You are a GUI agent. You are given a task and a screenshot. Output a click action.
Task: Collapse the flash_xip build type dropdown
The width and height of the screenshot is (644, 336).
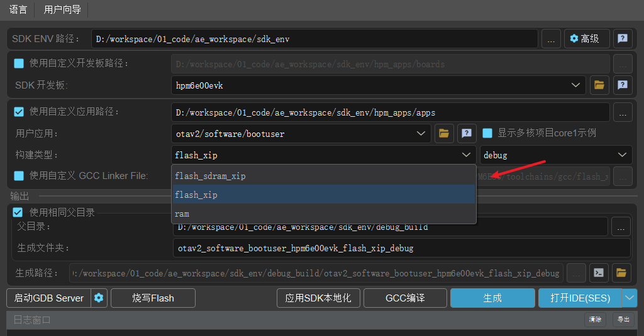pos(324,155)
